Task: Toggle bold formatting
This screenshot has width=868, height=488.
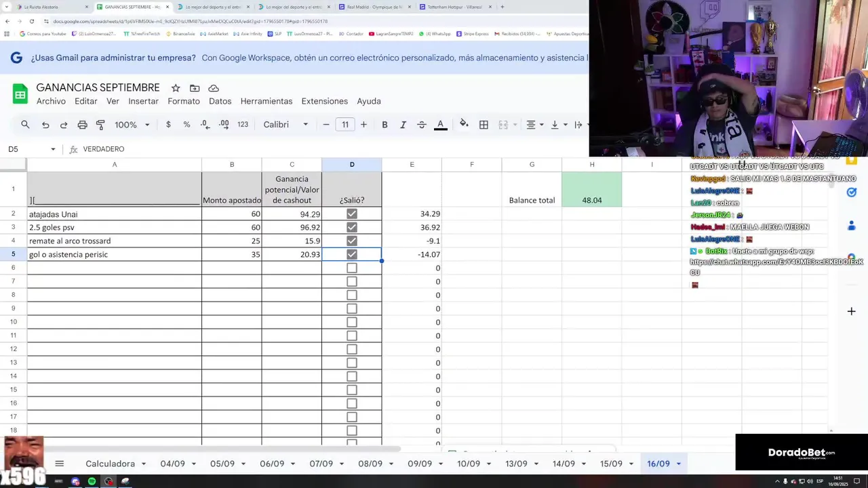Action: click(x=384, y=125)
